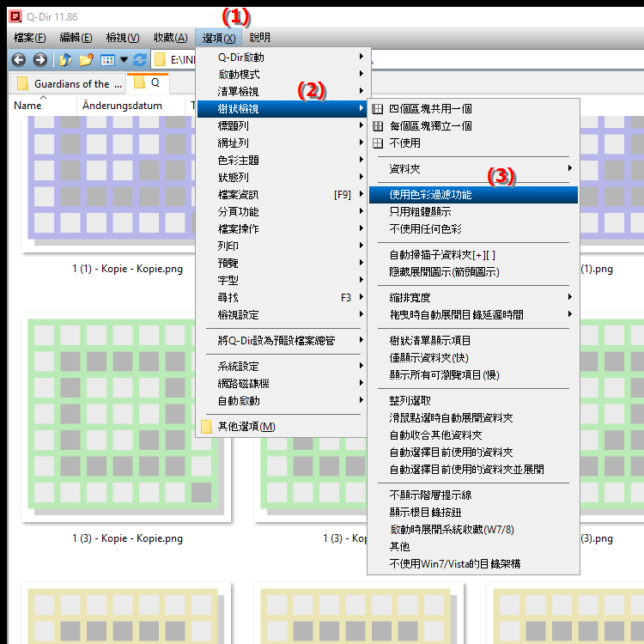Image resolution: width=644 pixels, height=644 pixels.
Task: Select 顯示所有可瀏覽項目(慢) option
Action: pyautogui.click(x=473, y=375)
